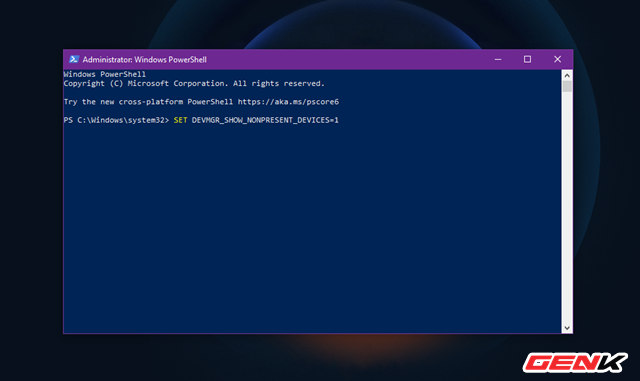Click the PS C:\Windows\system32> prompt
Viewport: 640px width, 381px height.
pos(116,120)
